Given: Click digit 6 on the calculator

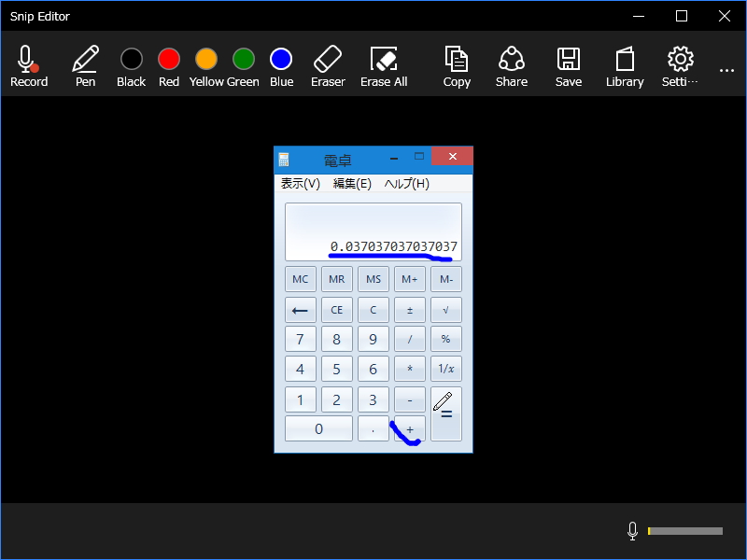Looking at the screenshot, I should 373,369.
